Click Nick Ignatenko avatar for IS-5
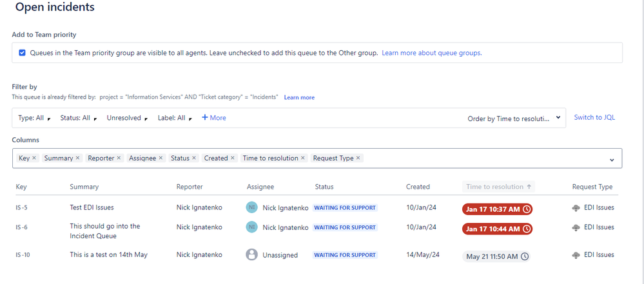Image resolution: width=644 pixels, height=284 pixels. (252, 207)
